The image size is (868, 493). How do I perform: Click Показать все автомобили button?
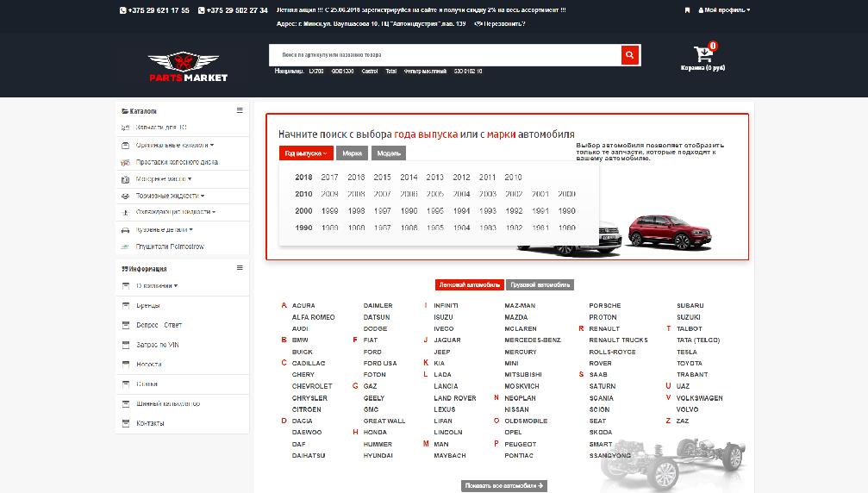click(504, 486)
